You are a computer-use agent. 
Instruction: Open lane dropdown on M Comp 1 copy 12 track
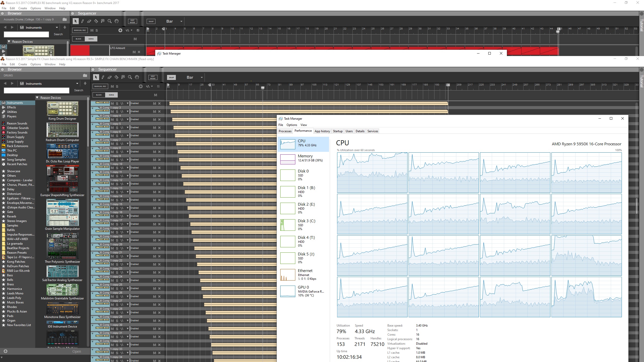pos(128,184)
